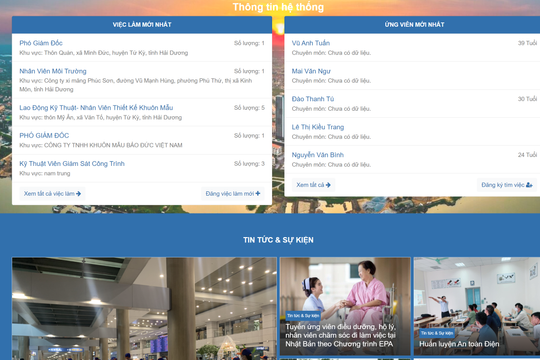Open the uppercase PHÓ GIÁM ĐỐC job

click(44, 135)
